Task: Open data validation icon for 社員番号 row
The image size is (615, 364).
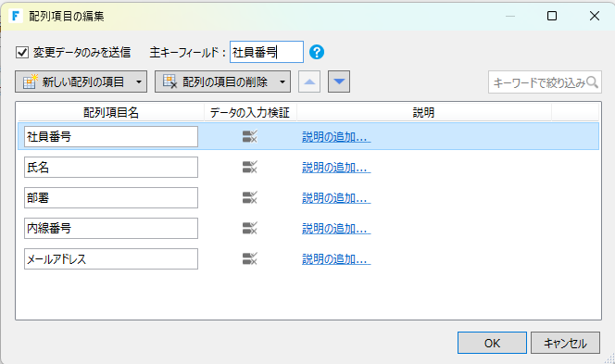Action: [x=250, y=136]
